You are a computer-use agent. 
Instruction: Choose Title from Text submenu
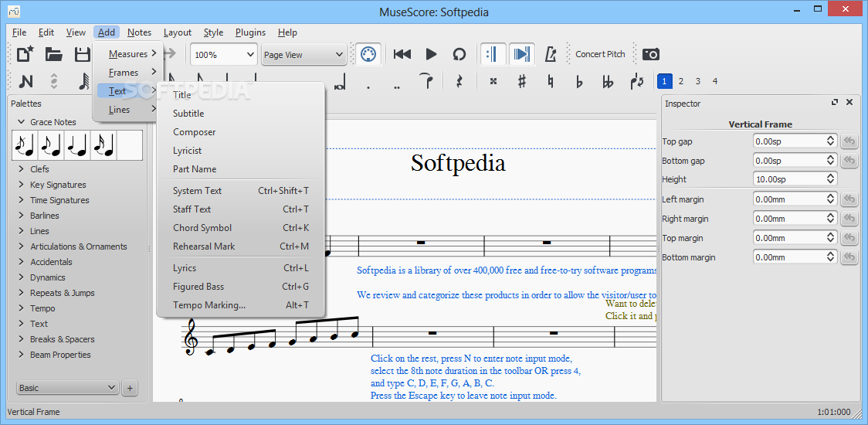(x=182, y=95)
